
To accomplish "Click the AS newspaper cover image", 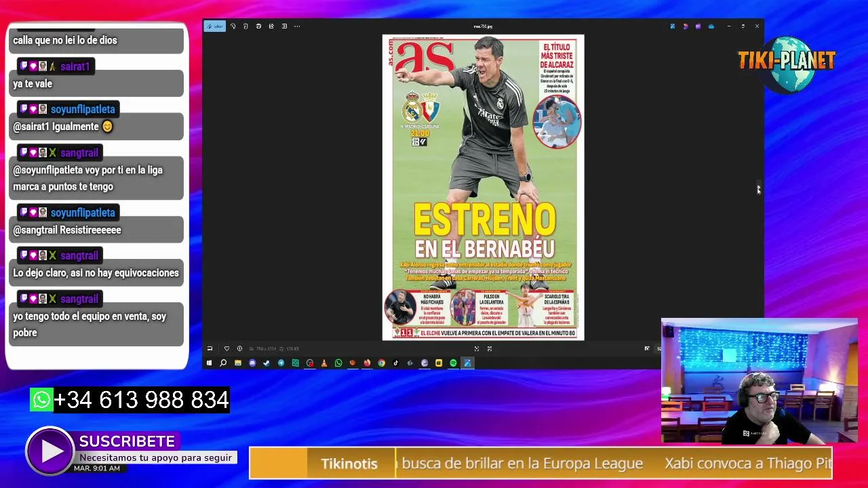I will [x=483, y=188].
